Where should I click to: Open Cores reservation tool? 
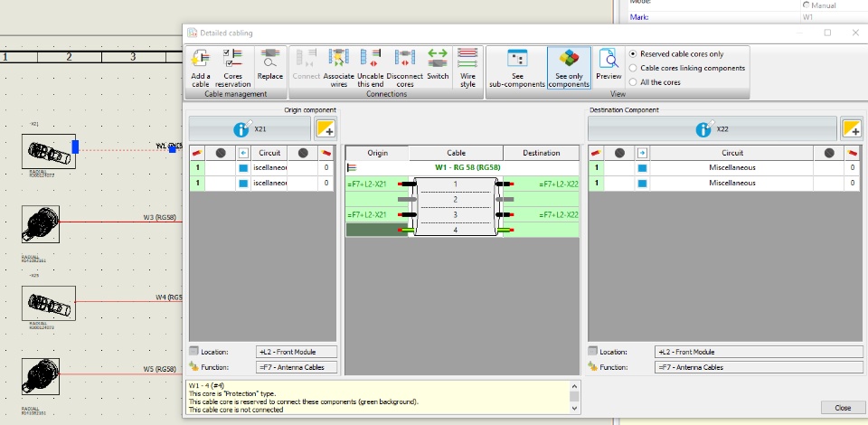(x=233, y=68)
